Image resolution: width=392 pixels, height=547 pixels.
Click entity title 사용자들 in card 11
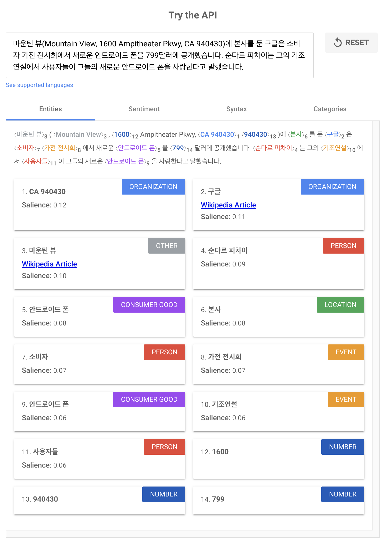(46, 452)
